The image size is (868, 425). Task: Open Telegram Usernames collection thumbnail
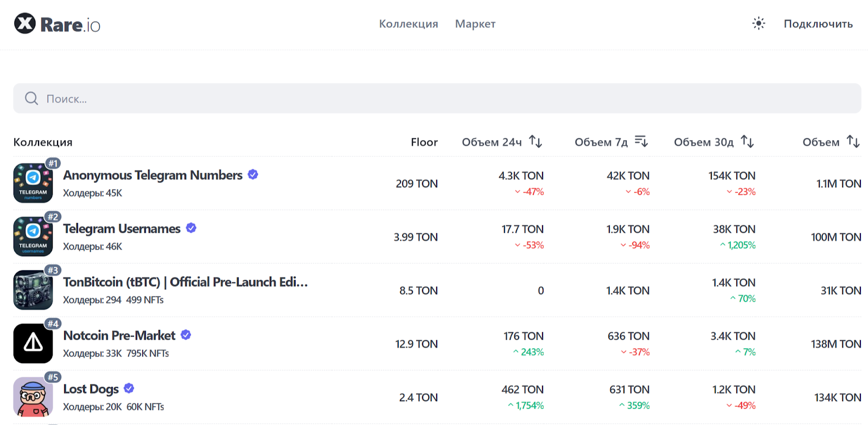click(33, 237)
